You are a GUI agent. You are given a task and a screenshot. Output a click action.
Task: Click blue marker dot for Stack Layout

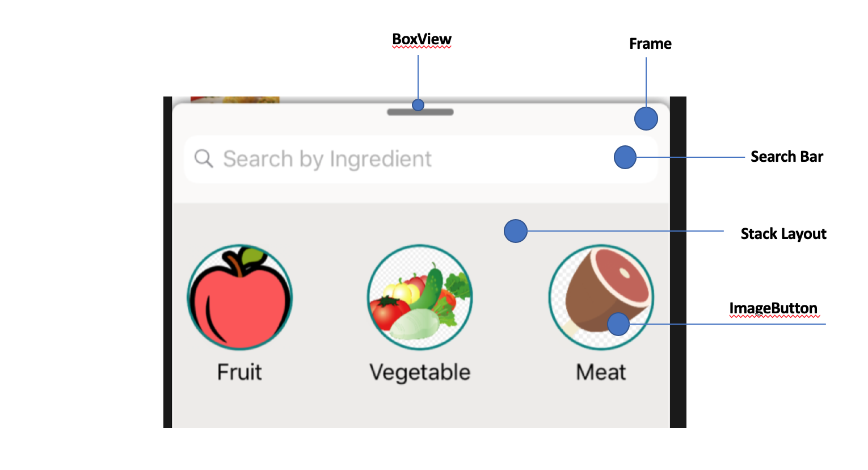click(516, 231)
